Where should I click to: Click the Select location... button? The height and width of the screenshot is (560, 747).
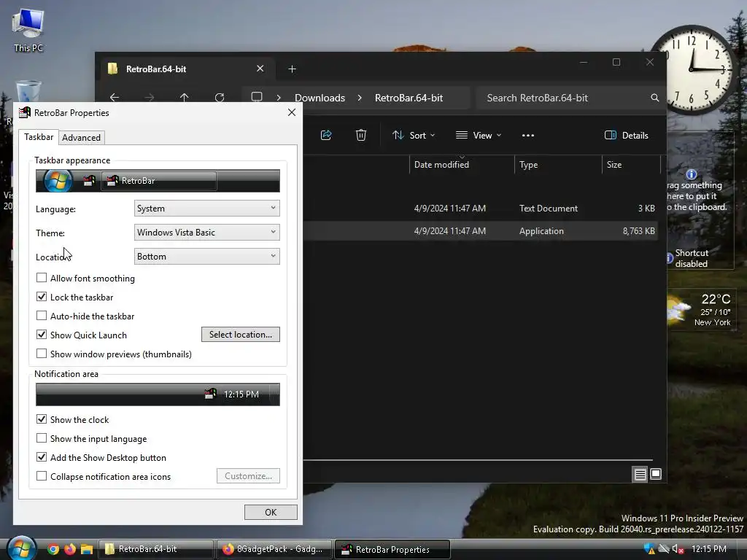tap(241, 334)
